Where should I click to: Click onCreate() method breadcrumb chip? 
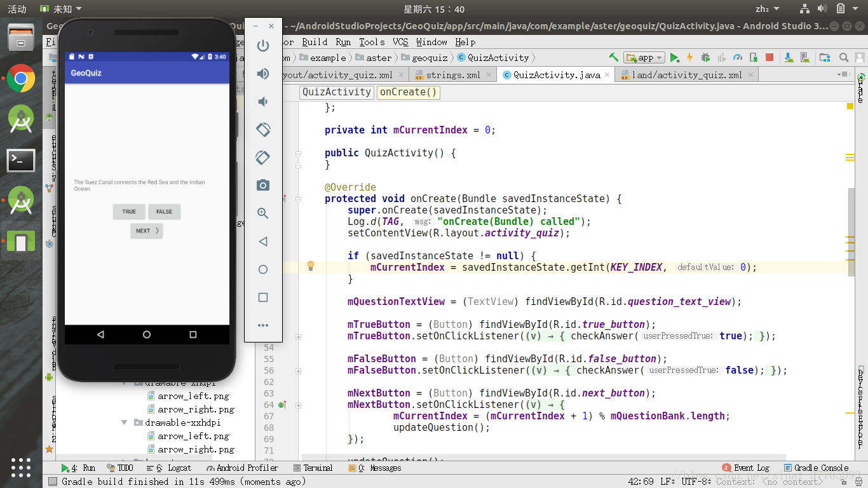(x=409, y=92)
